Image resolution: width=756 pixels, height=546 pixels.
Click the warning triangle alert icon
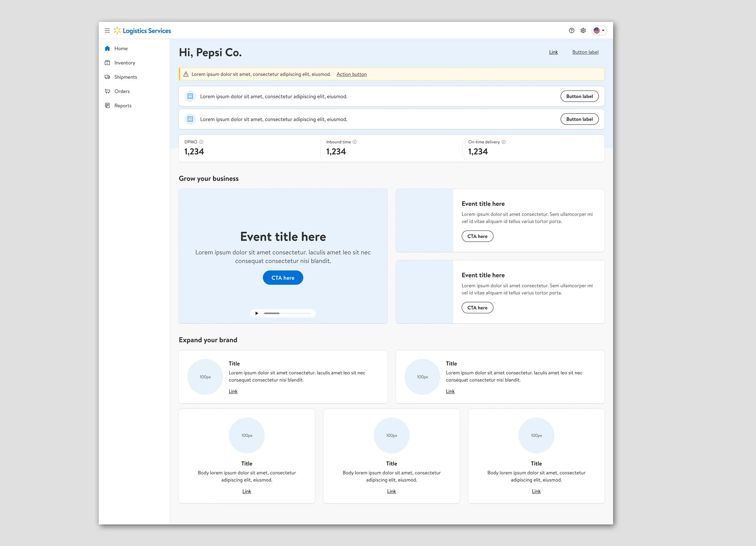(186, 74)
